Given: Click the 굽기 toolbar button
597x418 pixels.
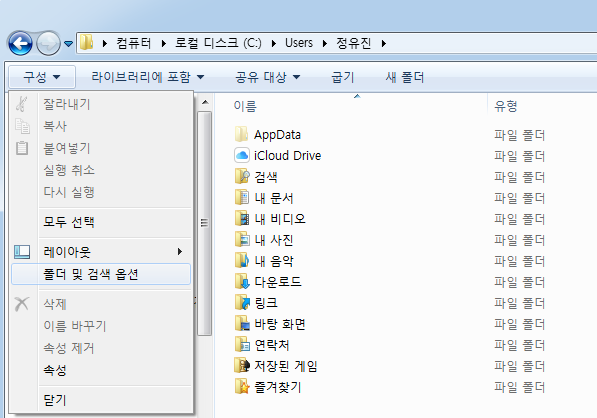Looking at the screenshot, I should click(343, 77).
